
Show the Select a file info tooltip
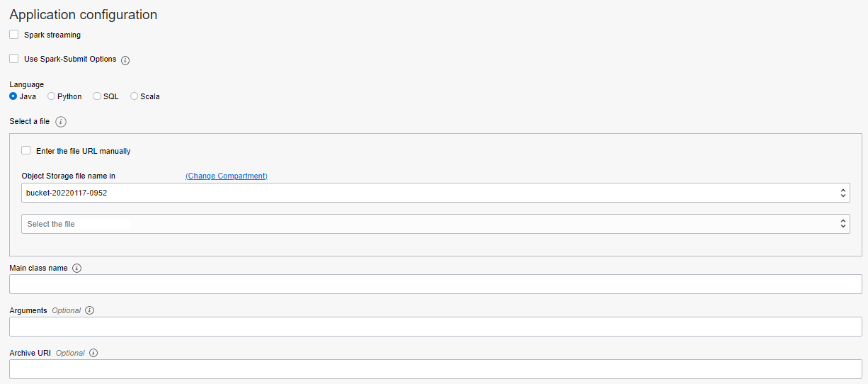[x=60, y=122]
